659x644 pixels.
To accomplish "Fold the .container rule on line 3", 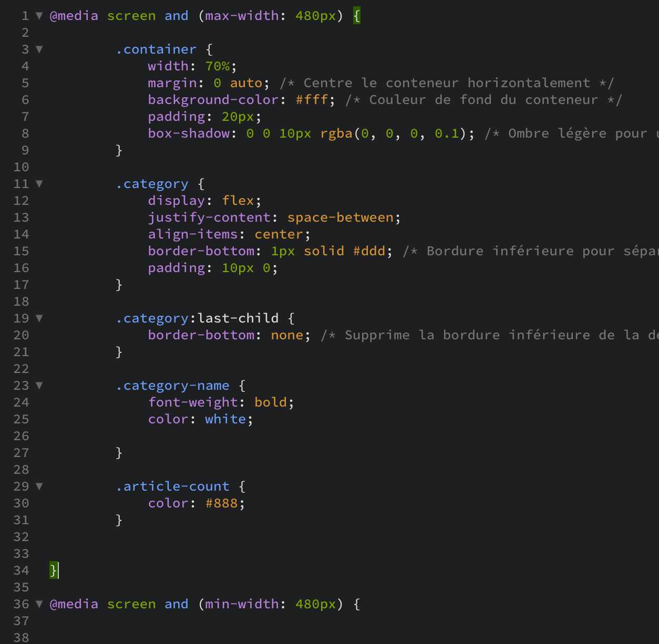I will point(39,49).
